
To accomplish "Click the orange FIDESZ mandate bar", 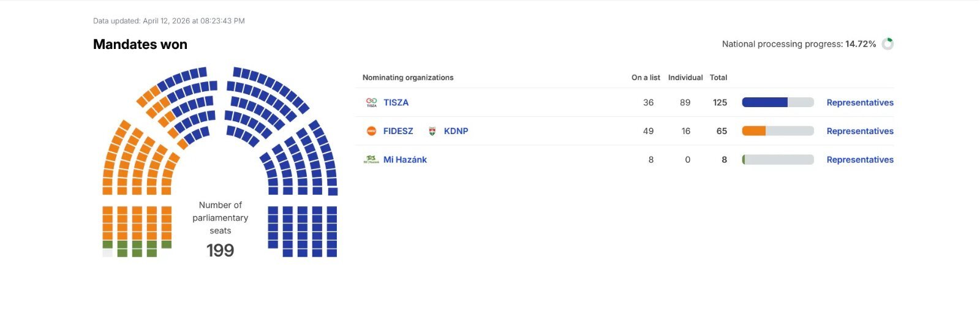I will pos(754,131).
